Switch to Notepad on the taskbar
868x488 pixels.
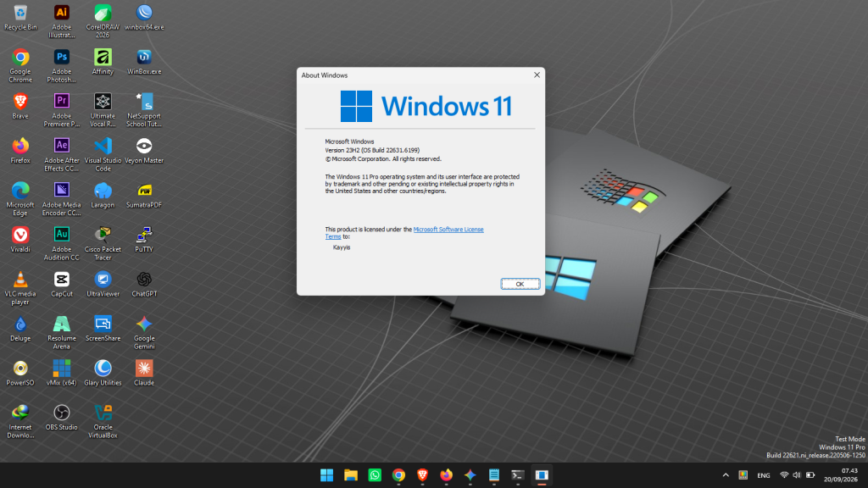pyautogui.click(x=494, y=475)
